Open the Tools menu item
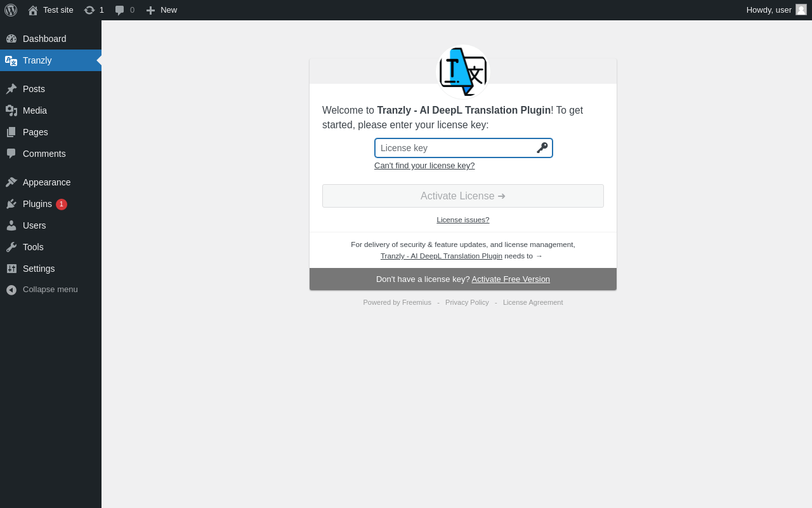The image size is (812, 508). tap(51, 247)
